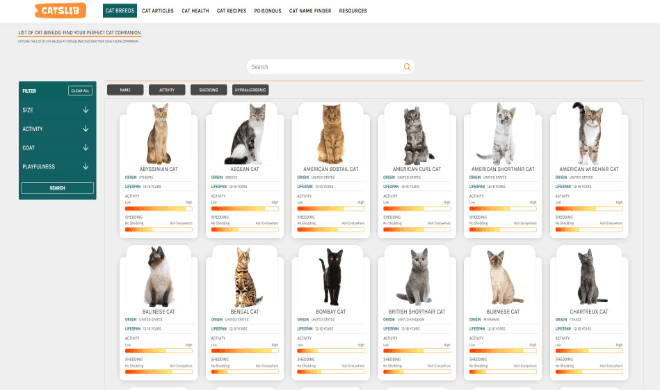Open the American Shorthair Cat photo
Screen dimensions: 660x390
coord(503,134)
